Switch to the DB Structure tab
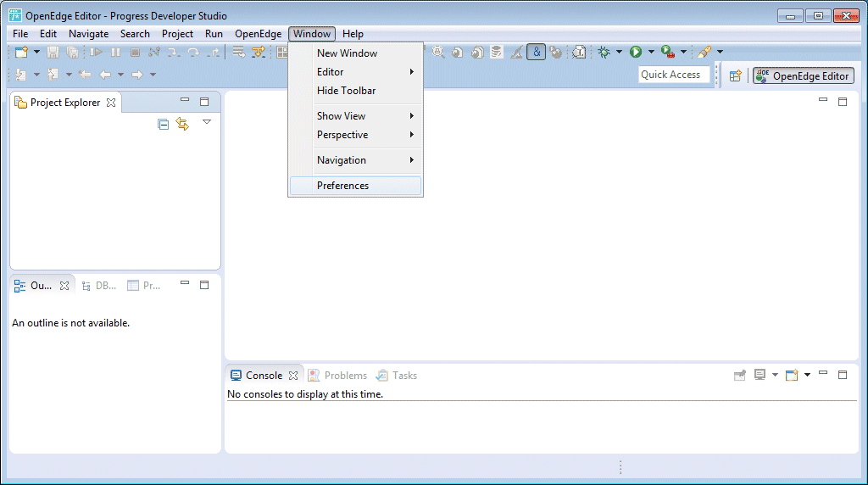Screen dimensions: 868x485 tap(99, 286)
